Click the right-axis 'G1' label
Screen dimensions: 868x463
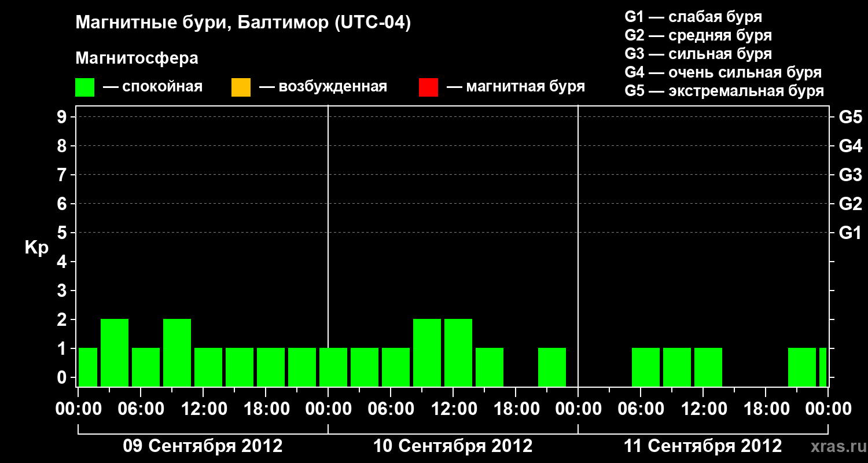tap(850, 233)
